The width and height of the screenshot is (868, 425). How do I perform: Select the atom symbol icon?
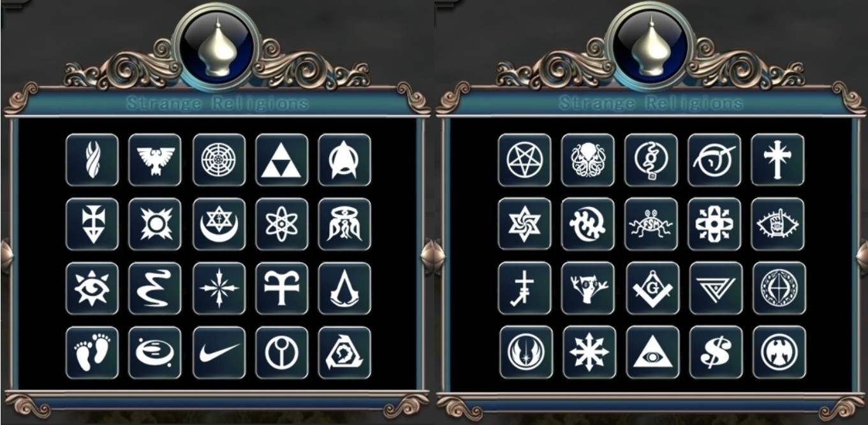(281, 224)
